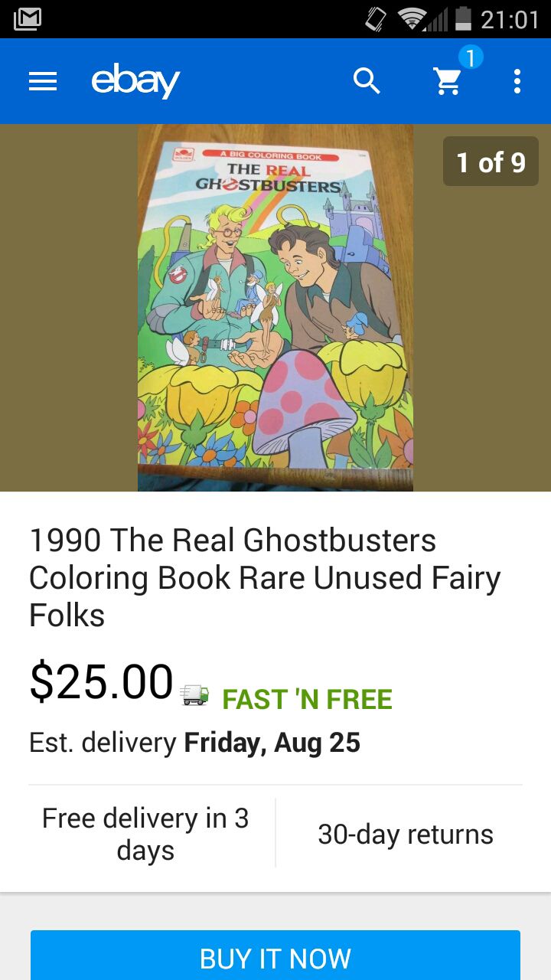Open the search magnifier icon
This screenshot has width=551, height=980.
367,80
